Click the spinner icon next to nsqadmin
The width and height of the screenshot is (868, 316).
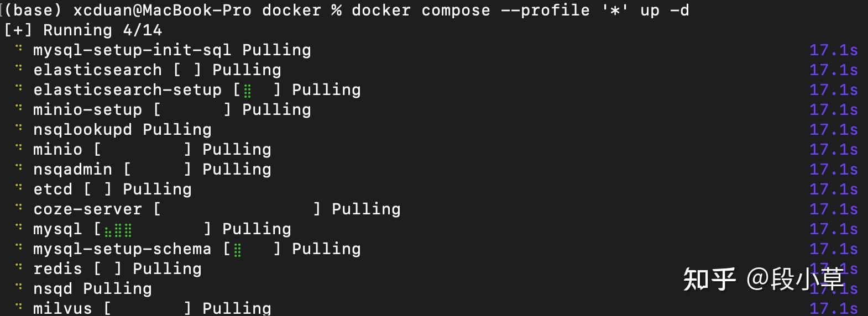(19, 168)
